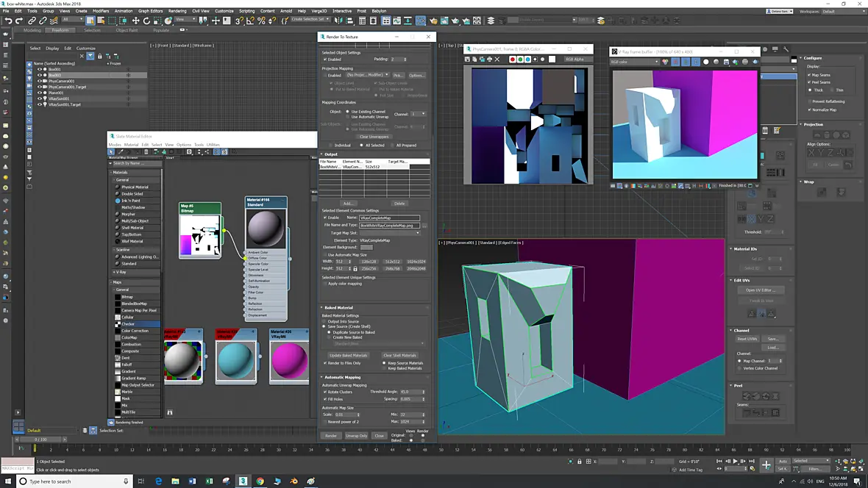Enable the blue channel in PhysCamera001 window
This screenshot has width=868, height=488.
527,60
